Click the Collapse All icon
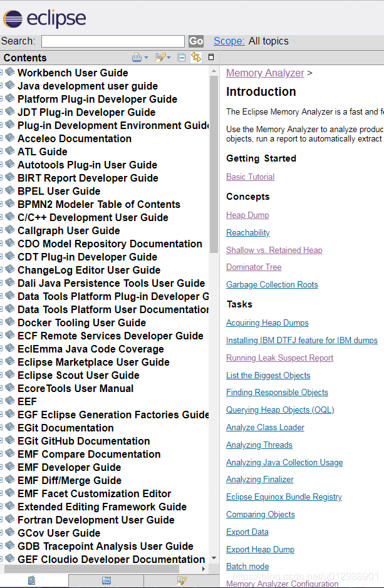This screenshot has height=588, width=384. tap(182, 58)
